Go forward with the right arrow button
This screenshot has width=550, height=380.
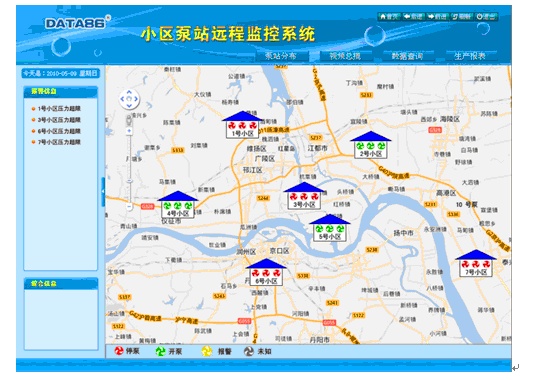[x=437, y=16]
